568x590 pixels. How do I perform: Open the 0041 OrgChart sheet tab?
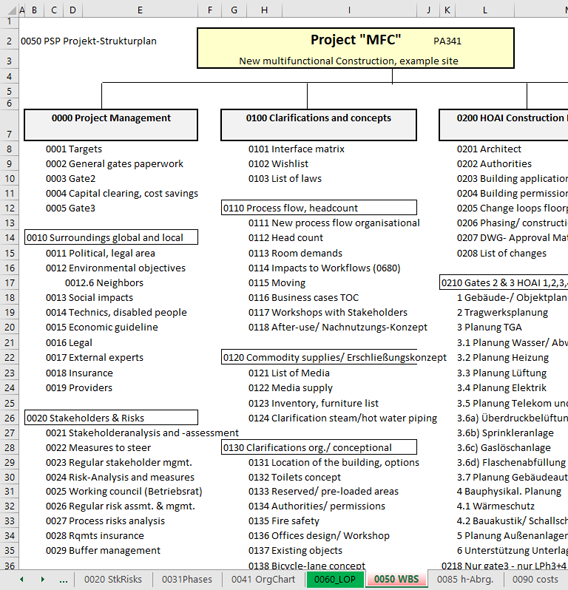coord(263,579)
